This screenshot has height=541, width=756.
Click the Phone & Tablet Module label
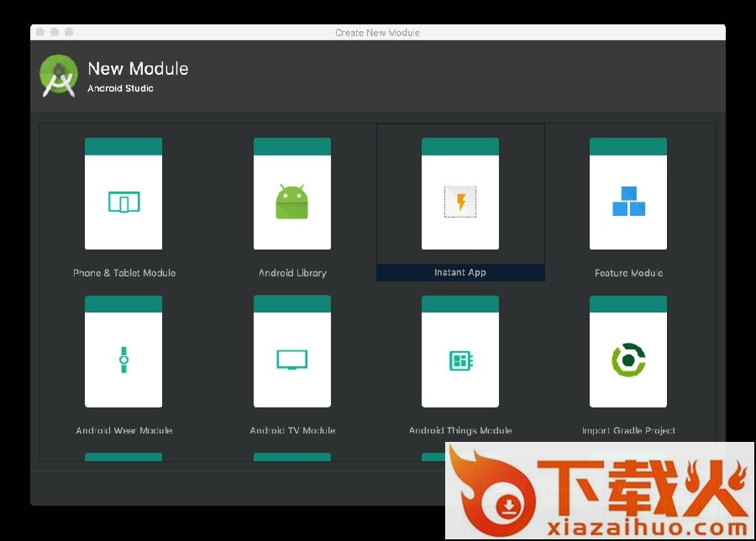pos(124,273)
